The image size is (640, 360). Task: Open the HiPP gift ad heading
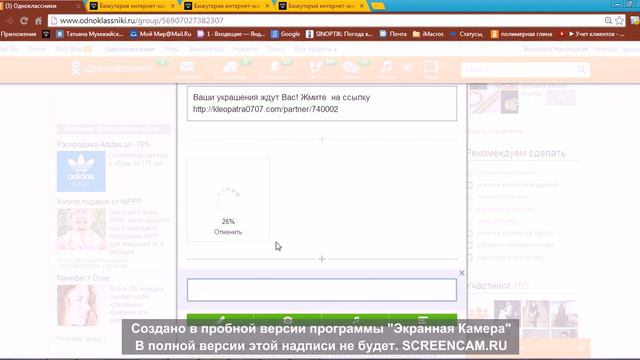click(99, 202)
